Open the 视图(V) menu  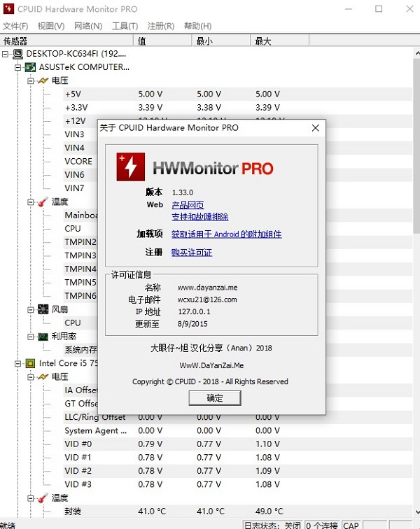pyautogui.click(x=51, y=26)
